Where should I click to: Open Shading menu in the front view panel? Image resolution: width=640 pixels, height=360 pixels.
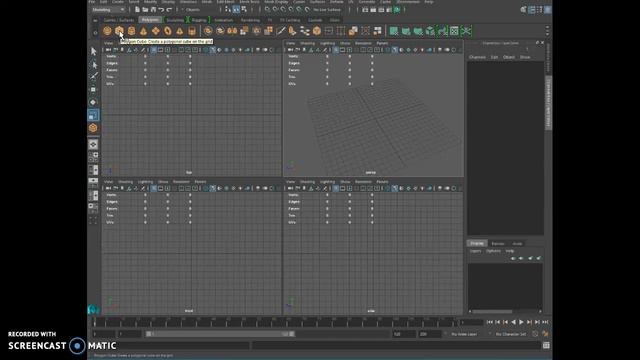[126, 182]
